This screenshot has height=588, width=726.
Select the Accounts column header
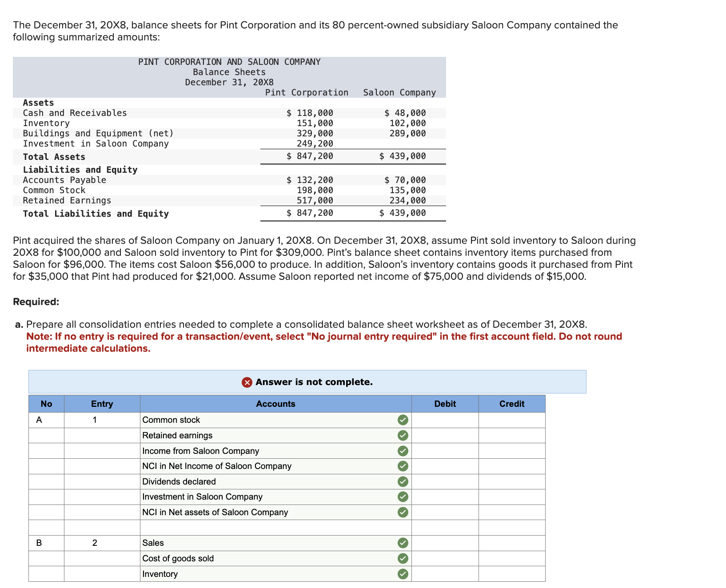tap(275, 404)
